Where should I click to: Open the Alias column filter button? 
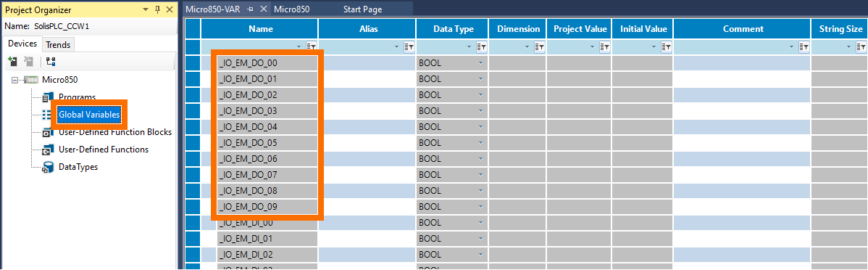pyautogui.click(x=409, y=47)
